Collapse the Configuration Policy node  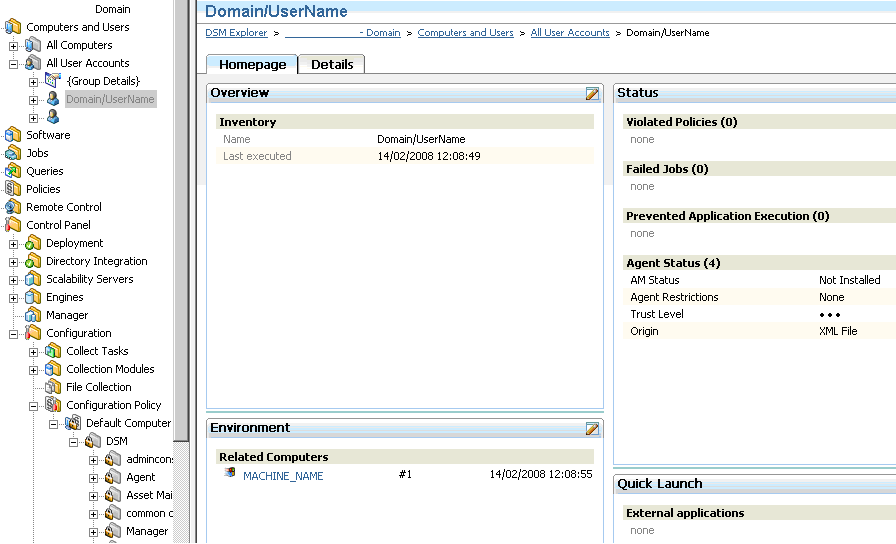pos(34,405)
